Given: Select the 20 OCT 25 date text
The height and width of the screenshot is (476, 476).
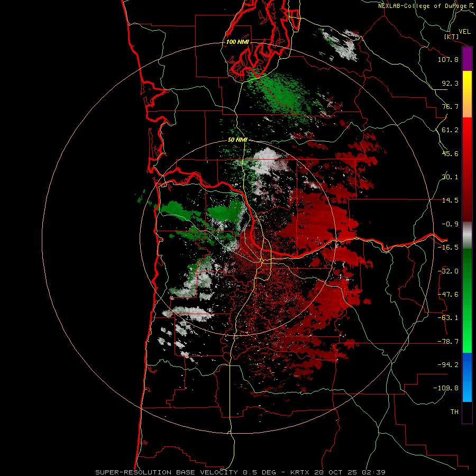Looking at the screenshot, I should [336, 472].
